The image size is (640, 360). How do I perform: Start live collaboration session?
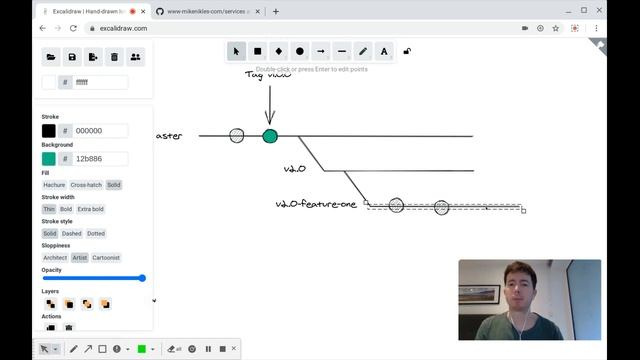136,57
